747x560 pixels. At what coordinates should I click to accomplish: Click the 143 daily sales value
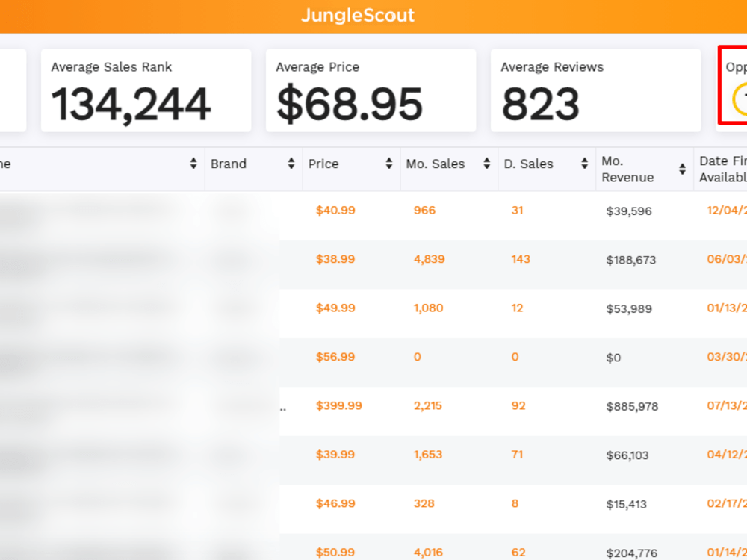point(521,259)
